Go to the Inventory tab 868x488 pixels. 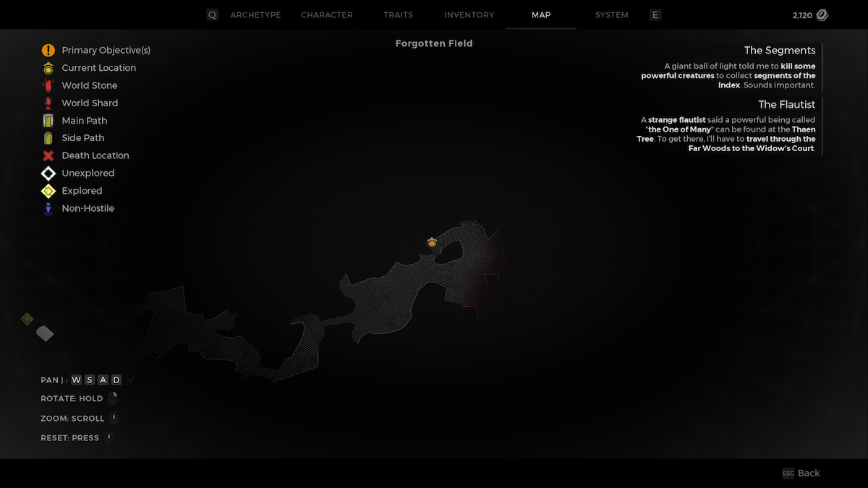click(x=469, y=15)
